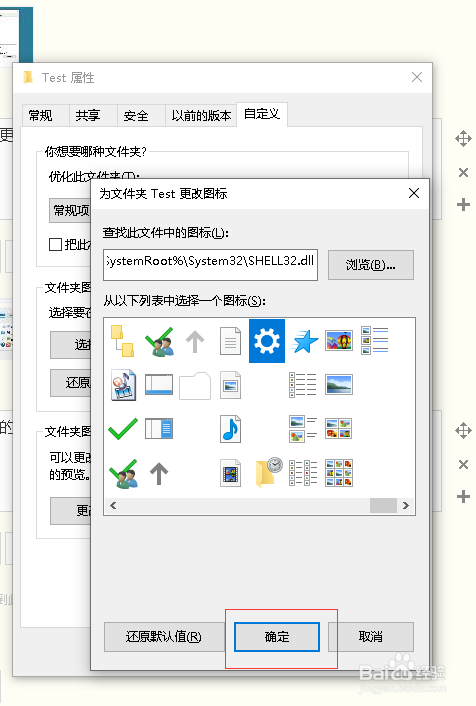Click the SHELL32.dll icon file path field
Viewport: 476px width, 706px height.
pyautogui.click(x=210, y=265)
